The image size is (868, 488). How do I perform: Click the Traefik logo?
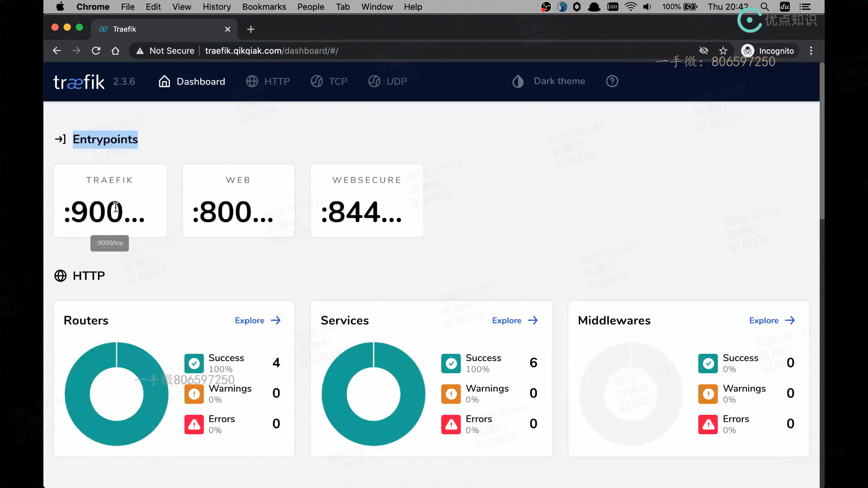79,82
